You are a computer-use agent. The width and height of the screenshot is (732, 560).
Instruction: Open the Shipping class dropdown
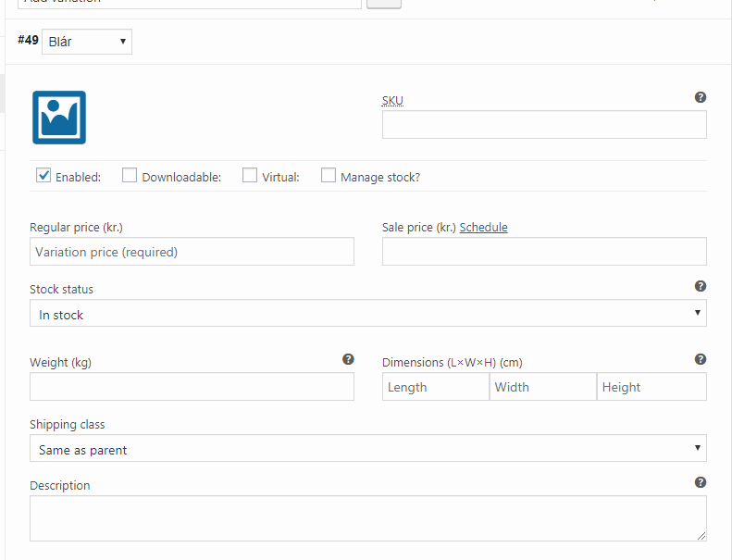point(367,449)
